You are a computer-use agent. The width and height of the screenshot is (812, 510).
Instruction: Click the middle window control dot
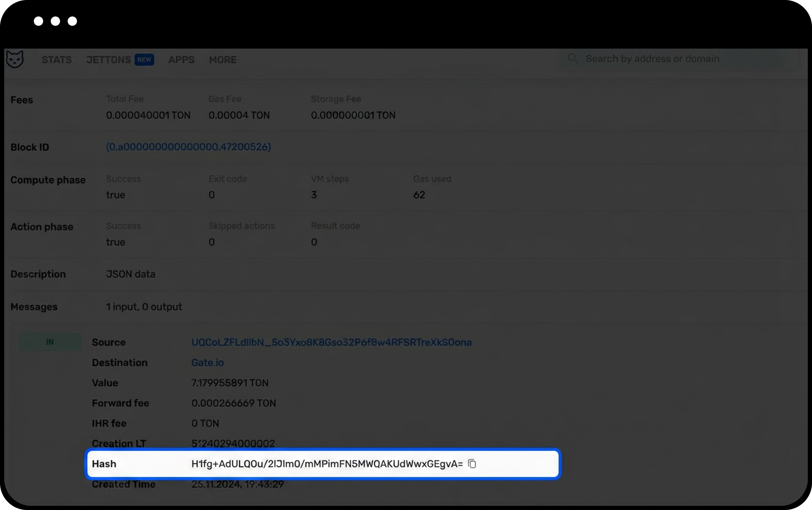tap(55, 21)
